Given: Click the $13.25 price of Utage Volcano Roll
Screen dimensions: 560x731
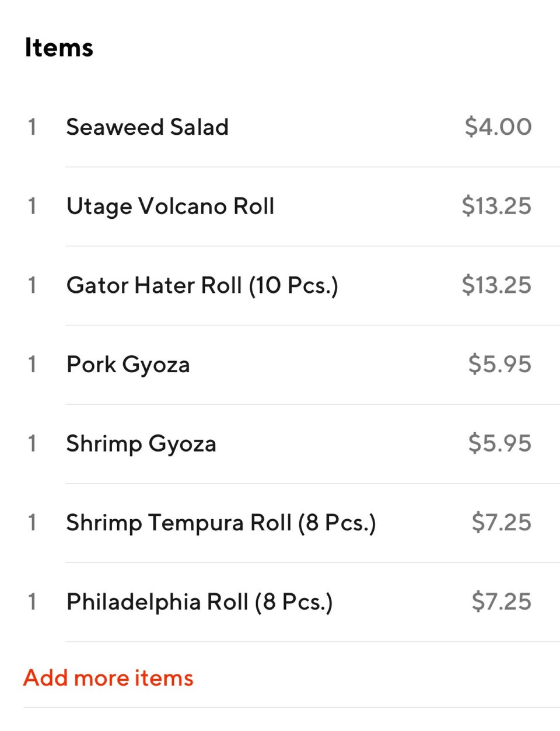Looking at the screenshot, I should (496, 207).
